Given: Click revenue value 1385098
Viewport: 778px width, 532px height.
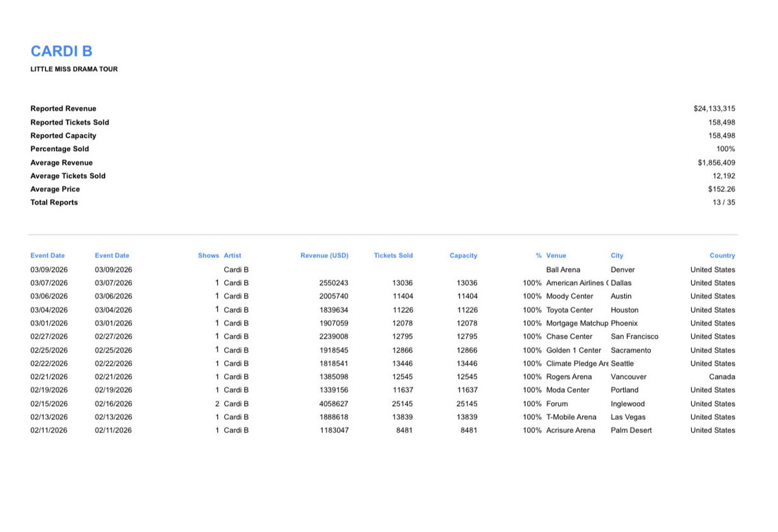Looking at the screenshot, I should point(334,376).
